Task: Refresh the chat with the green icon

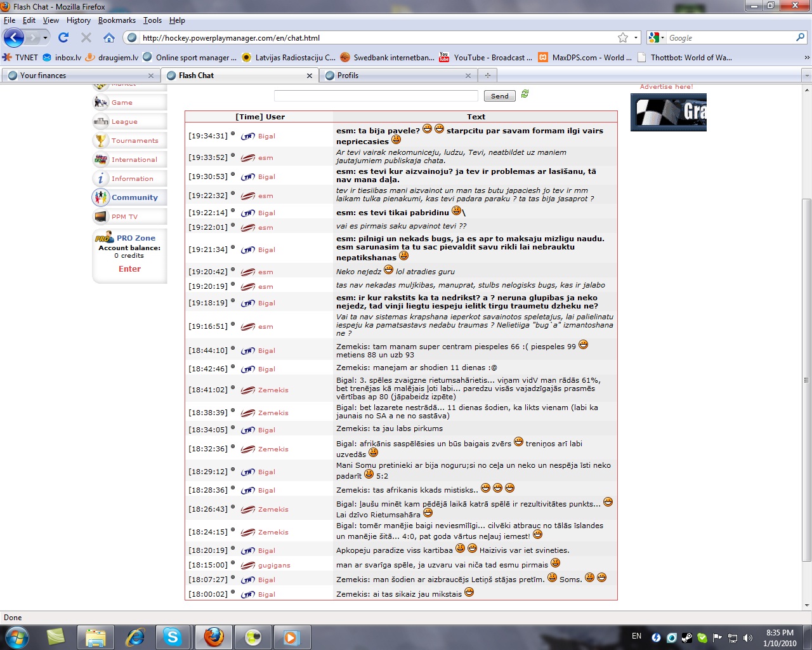Action: coord(525,94)
